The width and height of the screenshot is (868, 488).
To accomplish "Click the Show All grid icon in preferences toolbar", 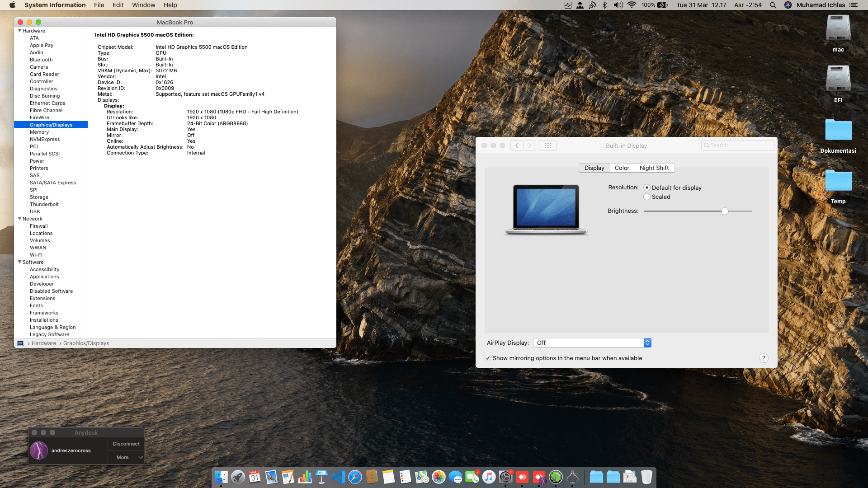I will tap(547, 145).
